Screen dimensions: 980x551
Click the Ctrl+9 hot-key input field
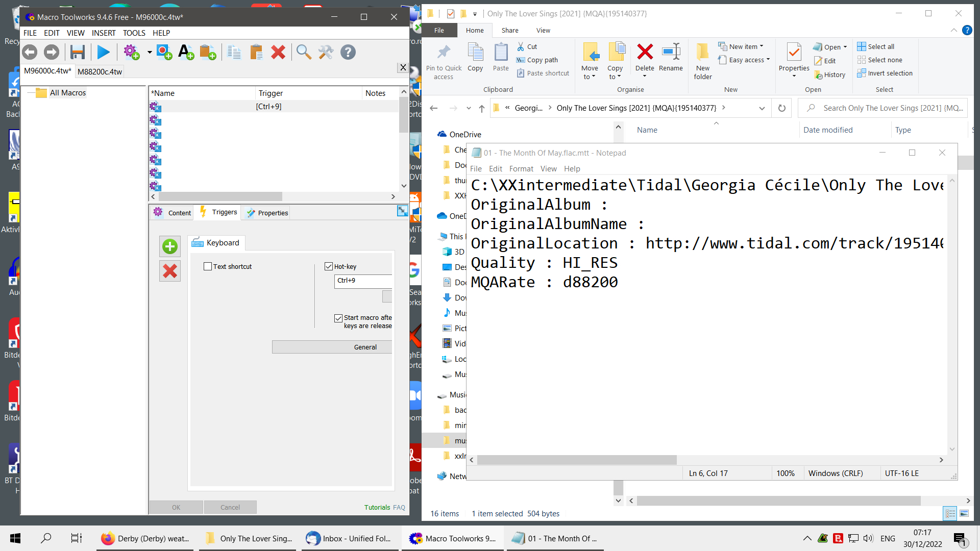pos(363,281)
